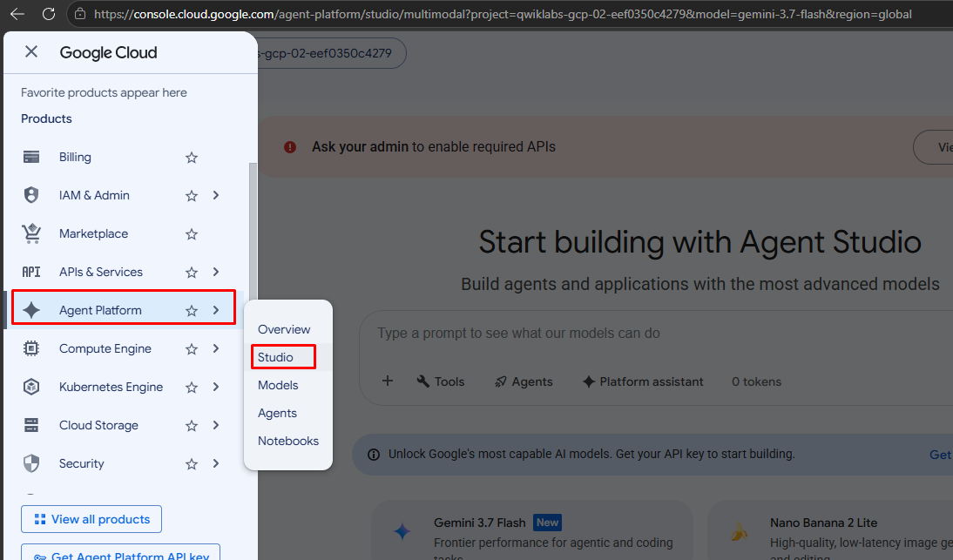The width and height of the screenshot is (953, 560).
Task: Click the info icon beside Unlock Google's models
Action: (374, 455)
